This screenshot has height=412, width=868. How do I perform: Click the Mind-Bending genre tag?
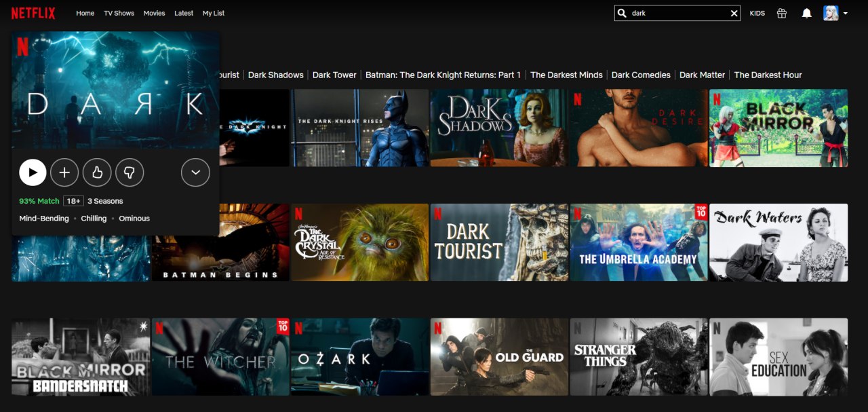click(44, 219)
